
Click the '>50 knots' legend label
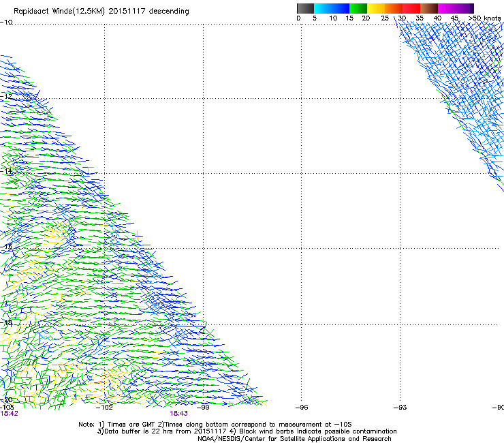tap(484, 18)
